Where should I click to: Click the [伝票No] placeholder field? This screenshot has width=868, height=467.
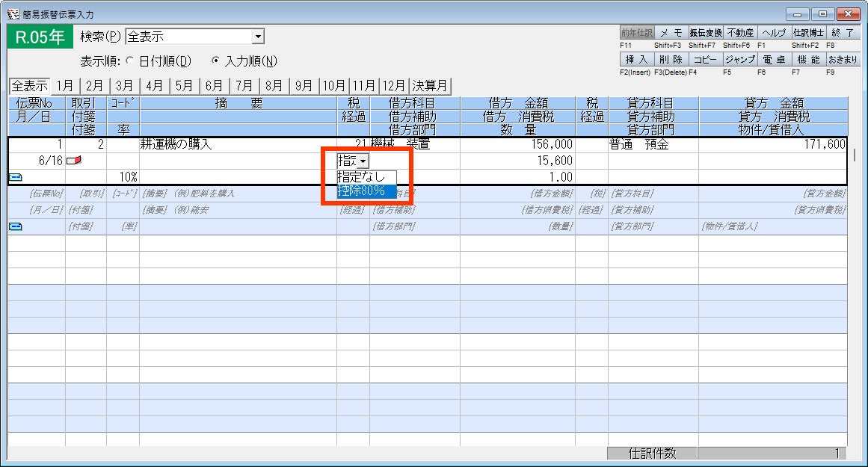point(37,194)
